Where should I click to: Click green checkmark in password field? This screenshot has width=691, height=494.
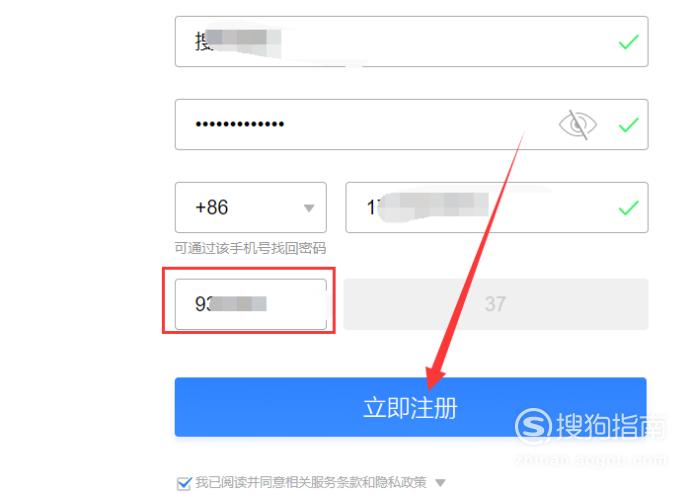tap(628, 125)
